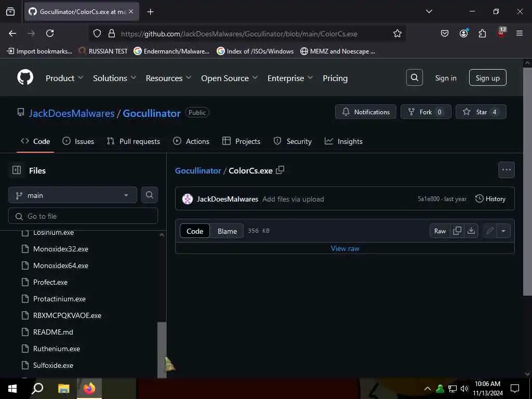The height and width of the screenshot is (399, 532).
Task: Open a new browser tab
Action: click(150, 12)
